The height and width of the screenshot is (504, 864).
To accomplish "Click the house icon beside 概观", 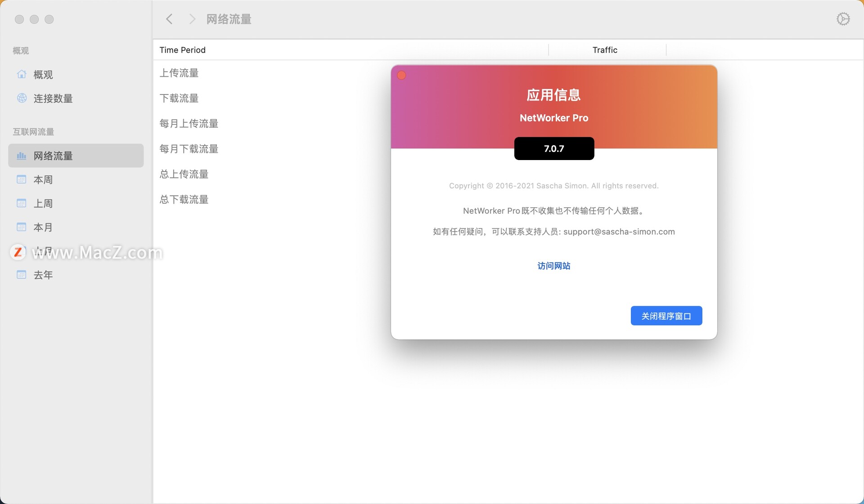I will pyautogui.click(x=21, y=74).
